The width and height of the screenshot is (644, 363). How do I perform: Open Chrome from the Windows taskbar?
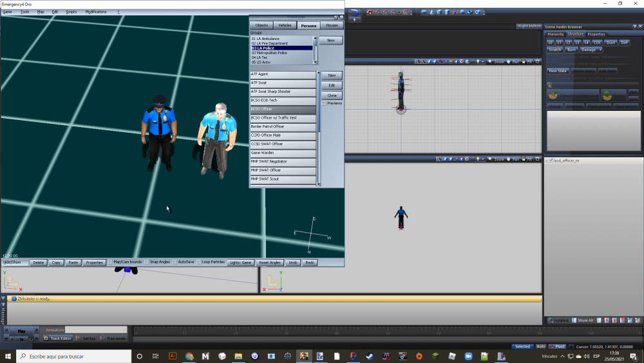[x=189, y=356]
